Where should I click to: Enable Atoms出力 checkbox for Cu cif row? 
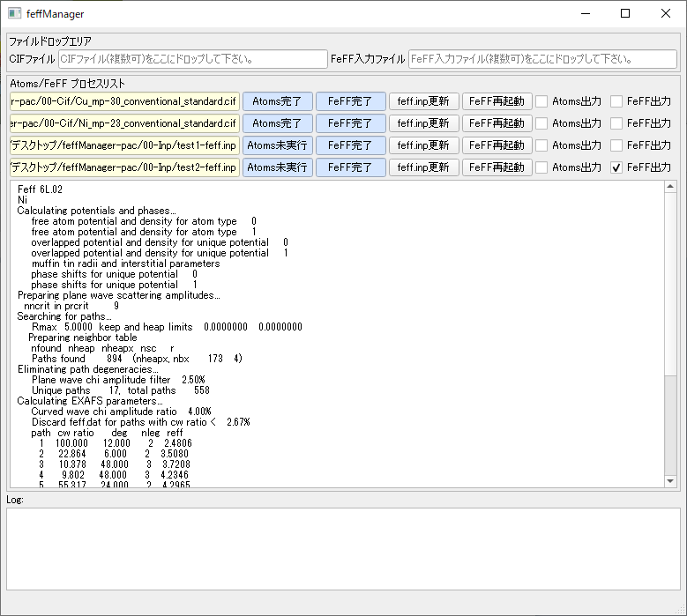pyautogui.click(x=541, y=101)
